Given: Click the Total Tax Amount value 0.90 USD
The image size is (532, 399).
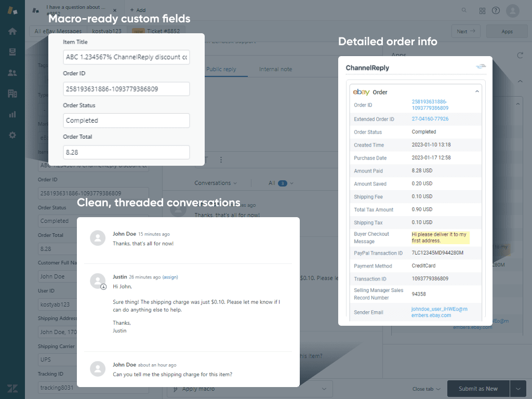Looking at the screenshot, I should pyautogui.click(x=422, y=209).
